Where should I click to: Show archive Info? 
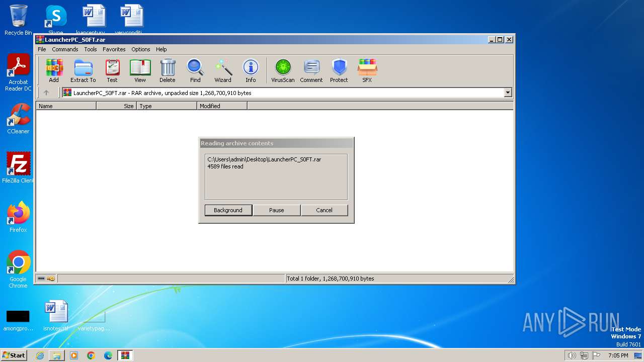click(x=251, y=71)
